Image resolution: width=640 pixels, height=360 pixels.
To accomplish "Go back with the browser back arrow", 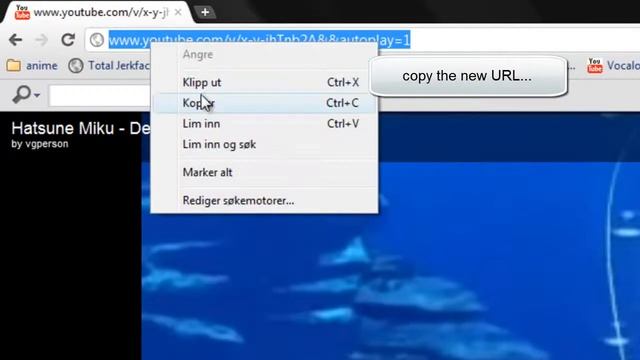I will 16,40.
